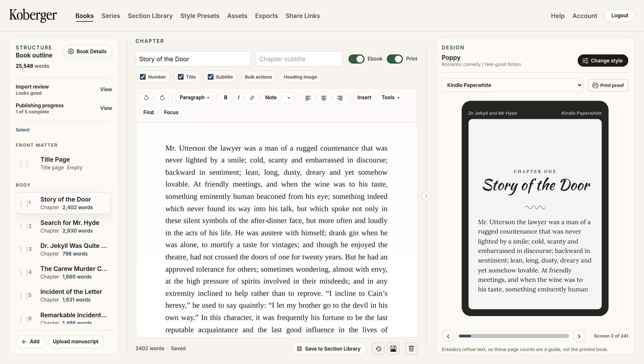Align text left
644x364 pixels.
[x=307, y=98]
